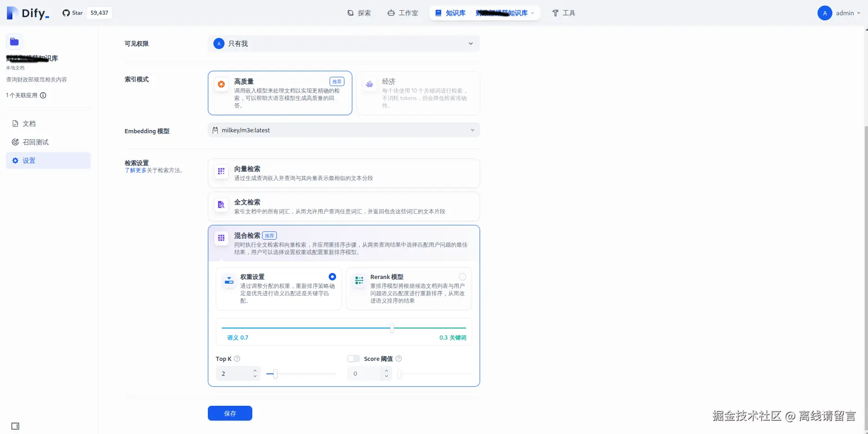The image size is (868, 434).
Task: Click the 只有我 avatar badge icon
Action: coord(219,43)
